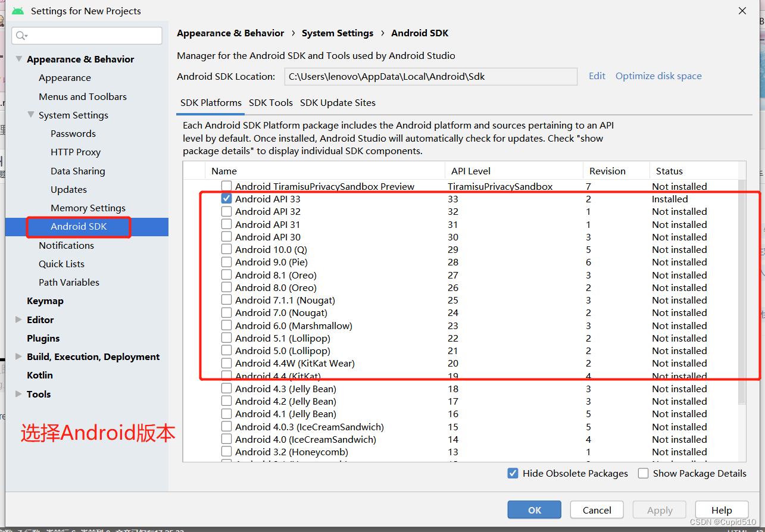Click the Android SDK Location path field
The width and height of the screenshot is (765, 532).
click(x=431, y=76)
